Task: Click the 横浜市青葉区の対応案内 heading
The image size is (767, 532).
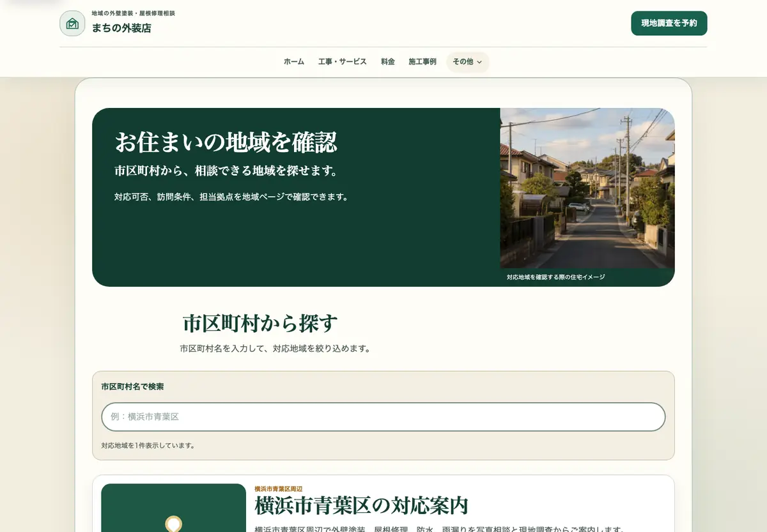Action: pyautogui.click(x=361, y=506)
